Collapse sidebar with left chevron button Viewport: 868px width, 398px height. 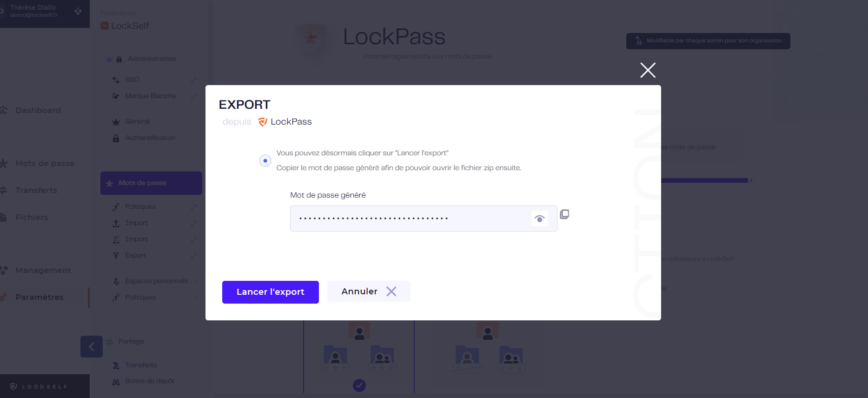92,346
